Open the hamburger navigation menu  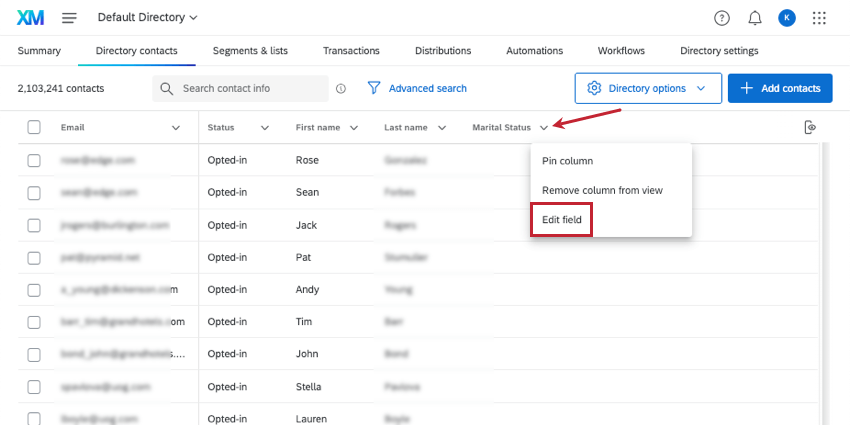69,18
